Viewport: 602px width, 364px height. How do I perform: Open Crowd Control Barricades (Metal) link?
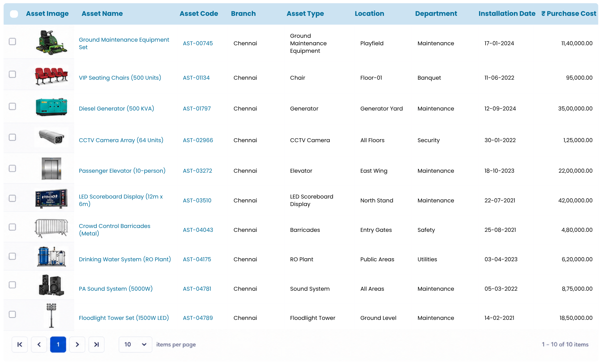[115, 230]
